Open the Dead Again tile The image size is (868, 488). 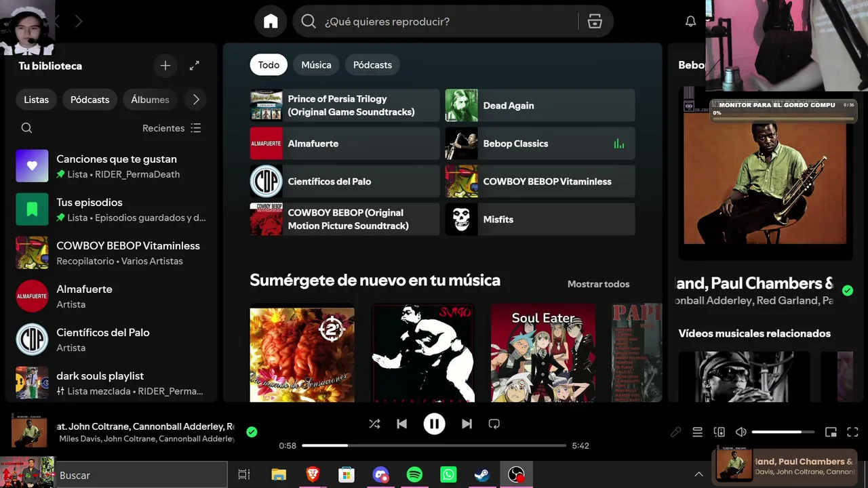(540, 106)
